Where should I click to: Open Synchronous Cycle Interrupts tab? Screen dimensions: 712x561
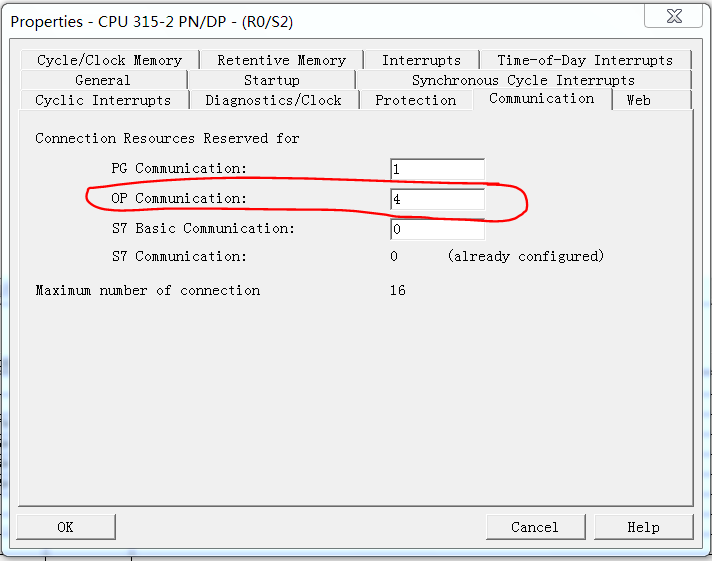point(523,80)
